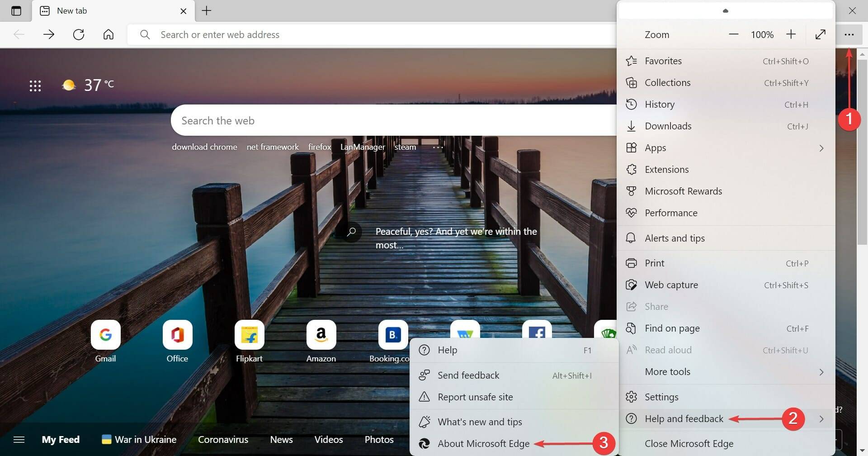Open the Facebook quick link

point(537,334)
